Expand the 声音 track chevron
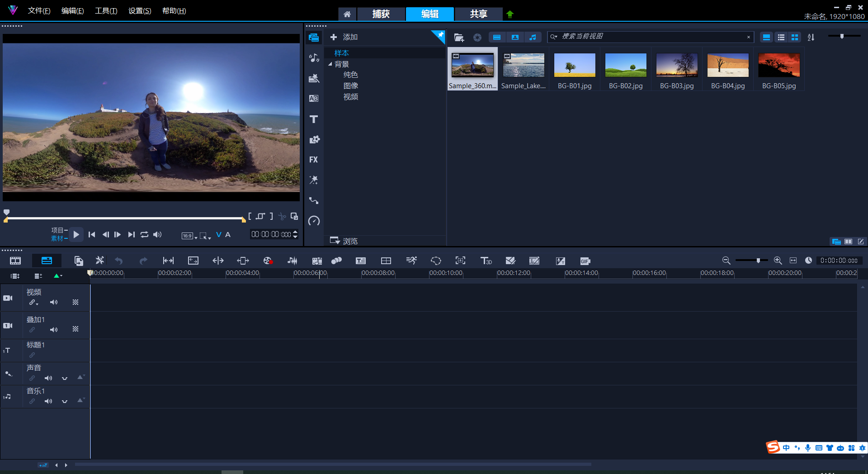 (65, 378)
